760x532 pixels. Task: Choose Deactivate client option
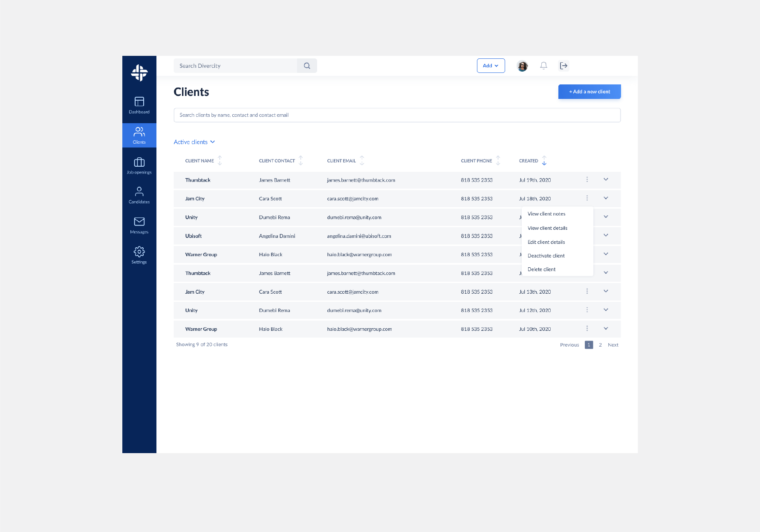point(546,256)
